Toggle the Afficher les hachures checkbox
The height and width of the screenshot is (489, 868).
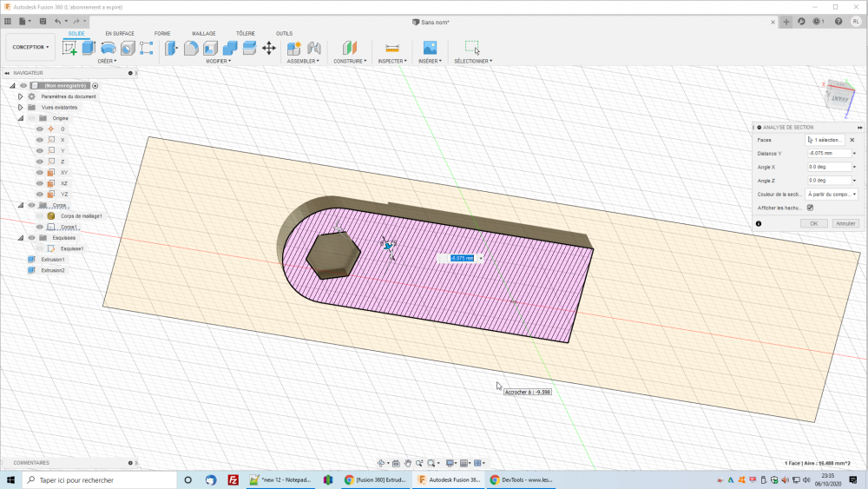point(810,208)
